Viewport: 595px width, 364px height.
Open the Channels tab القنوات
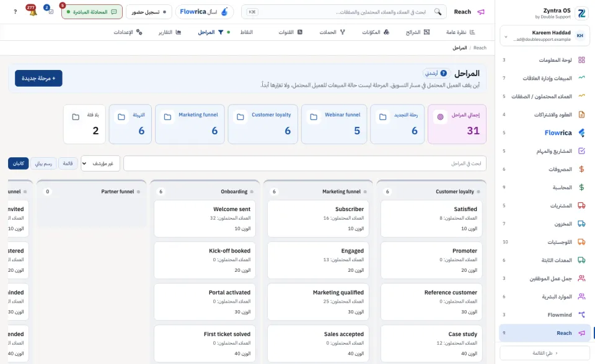tap(291, 32)
